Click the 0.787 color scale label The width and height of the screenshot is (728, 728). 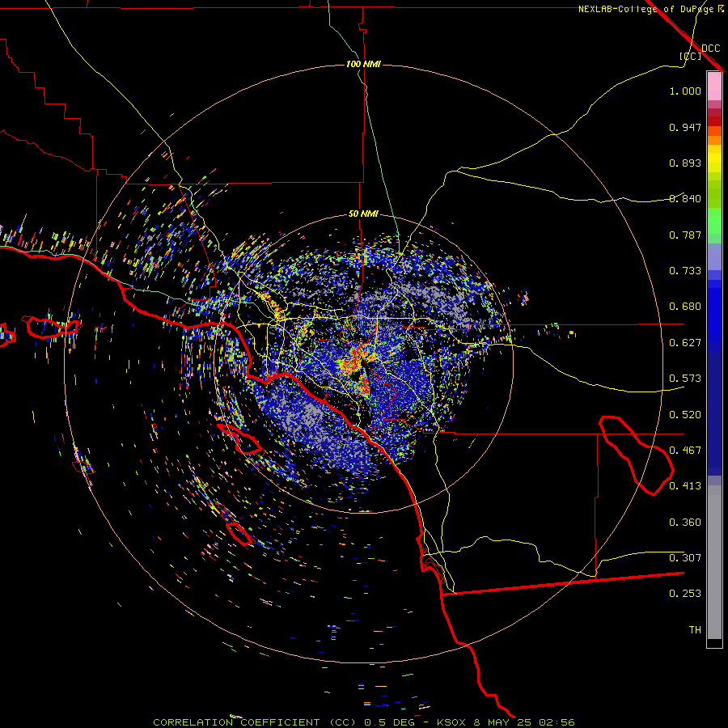(x=685, y=235)
